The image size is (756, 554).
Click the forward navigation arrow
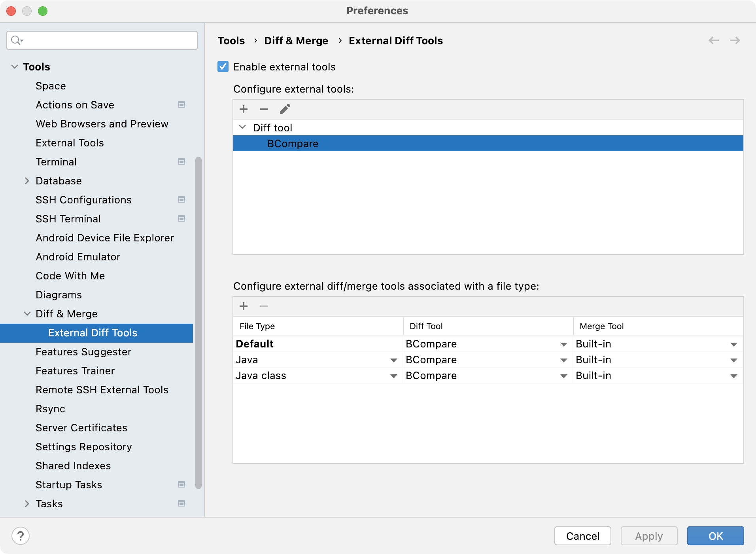(735, 40)
